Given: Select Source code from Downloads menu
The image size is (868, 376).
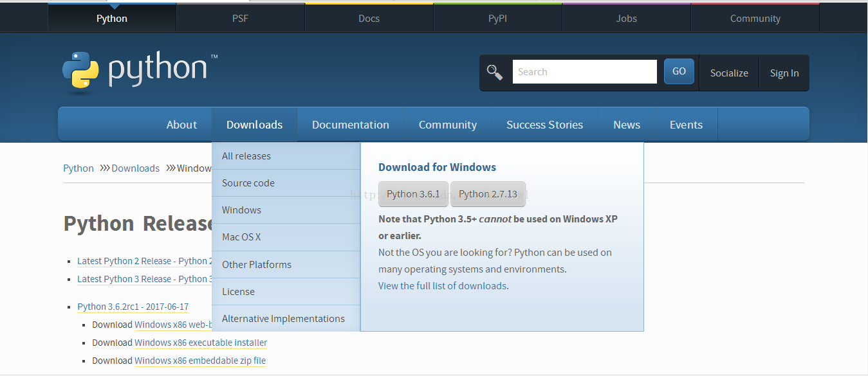Looking at the screenshot, I should (x=286, y=183).
